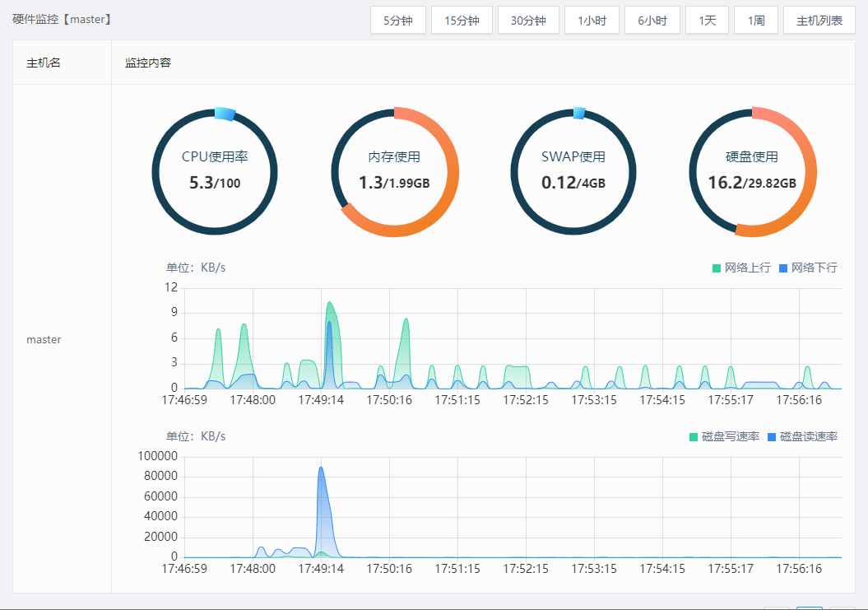Click the 硬盘使用 ring gauge
868x610 pixels.
point(752,171)
